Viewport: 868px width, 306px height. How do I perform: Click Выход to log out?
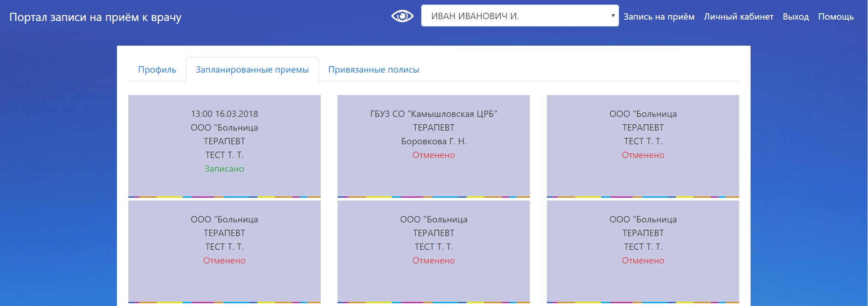(795, 17)
